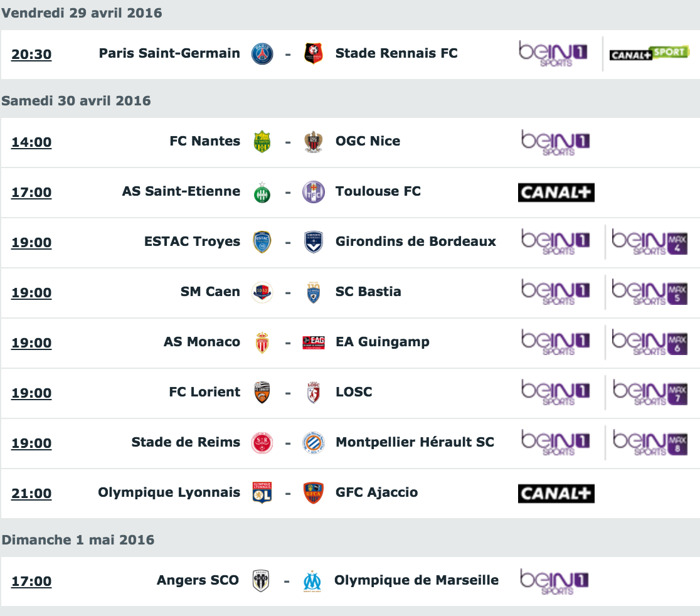The width and height of the screenshot is (700, 616).
Task: Click Canal+ logo for Saint-Etienne match
Action: point(556,193)
